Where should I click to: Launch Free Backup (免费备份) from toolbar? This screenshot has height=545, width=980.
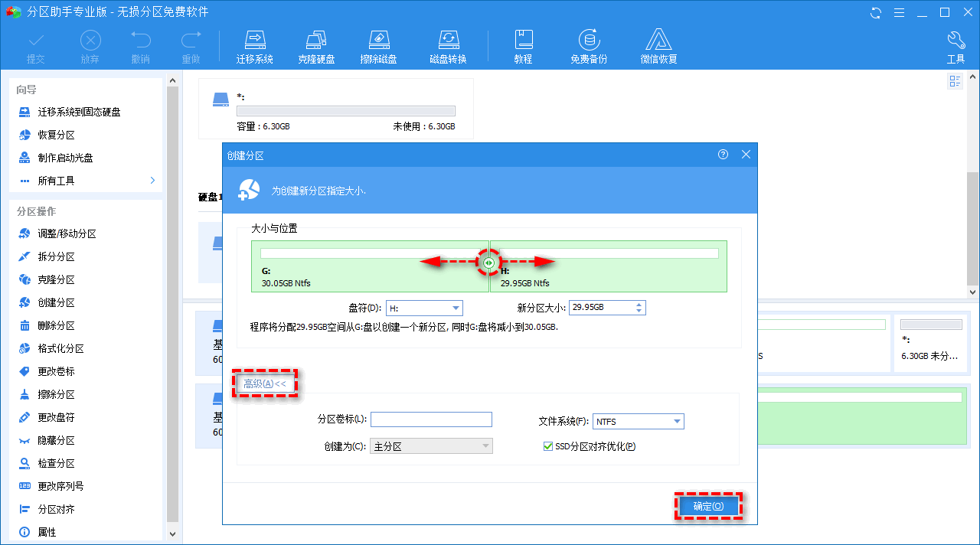589,47
